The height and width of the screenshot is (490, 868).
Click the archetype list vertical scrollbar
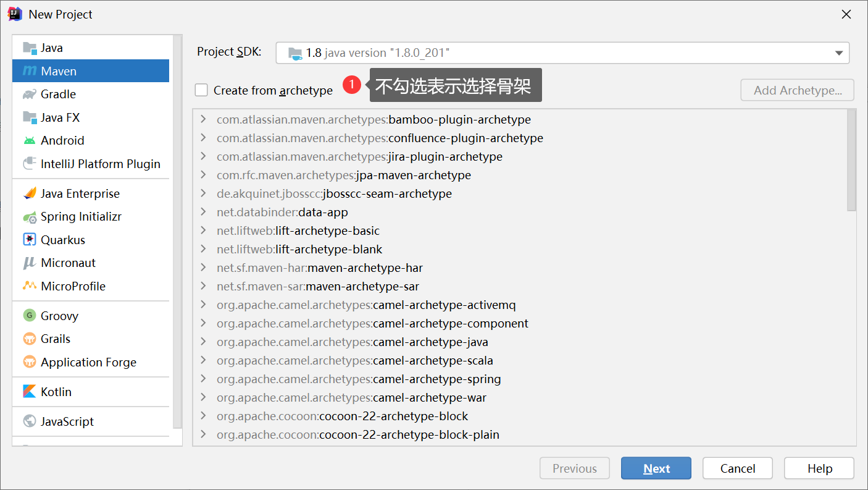[851, 161]
